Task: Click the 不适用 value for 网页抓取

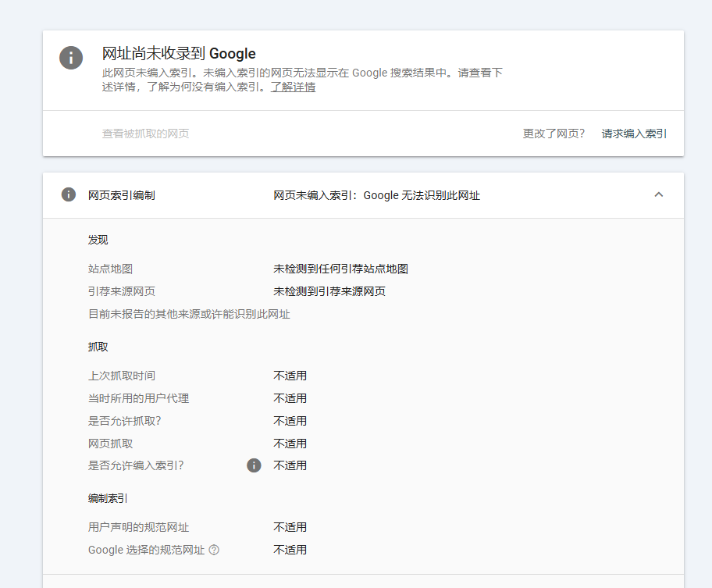Action: [290, 444]
